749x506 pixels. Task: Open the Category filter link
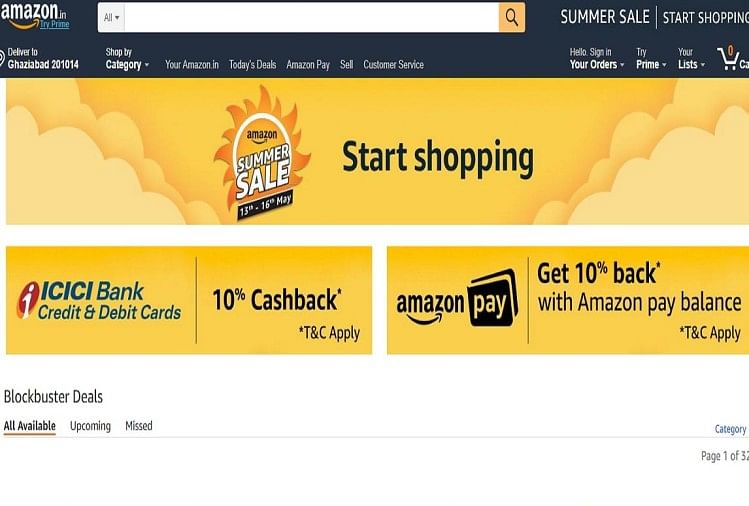click(x=730, y=429)
